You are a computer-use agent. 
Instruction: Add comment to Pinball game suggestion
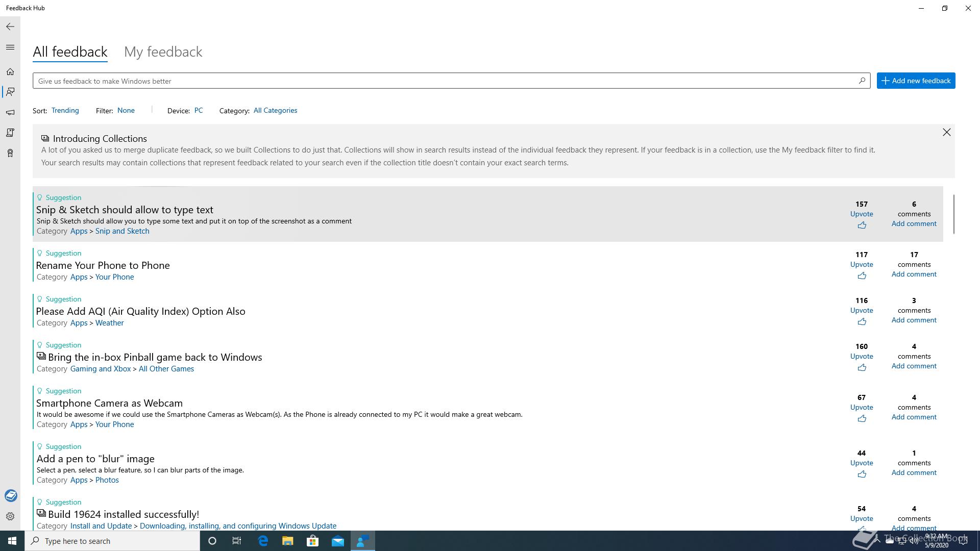coord(914,366)
